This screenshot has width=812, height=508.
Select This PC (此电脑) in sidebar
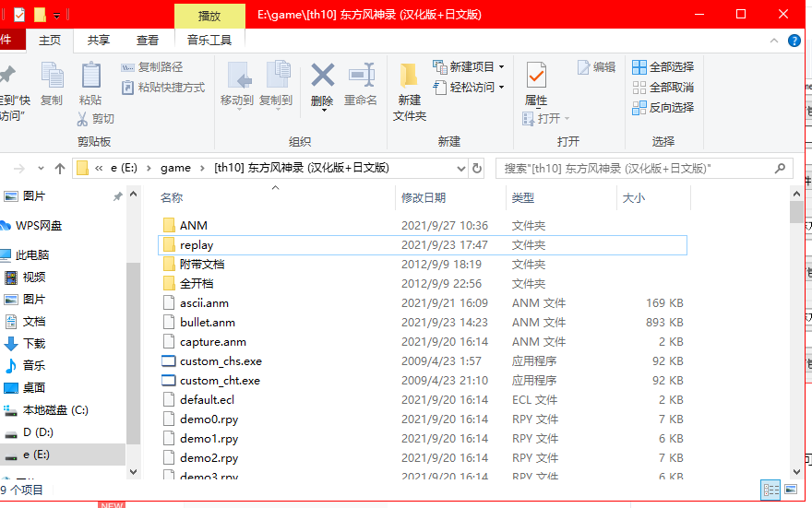32,255
